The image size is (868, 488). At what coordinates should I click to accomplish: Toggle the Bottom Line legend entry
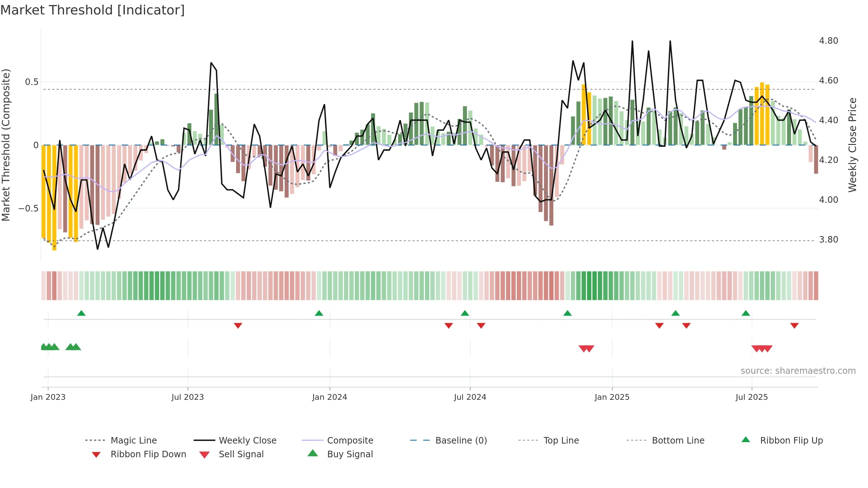pyautogui.click(x=665, y=440)
